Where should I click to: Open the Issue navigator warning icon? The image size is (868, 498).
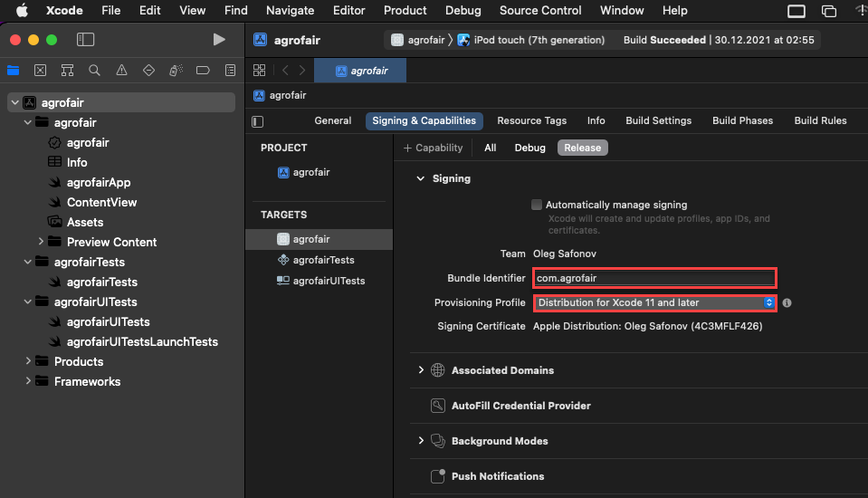[122, 71]
